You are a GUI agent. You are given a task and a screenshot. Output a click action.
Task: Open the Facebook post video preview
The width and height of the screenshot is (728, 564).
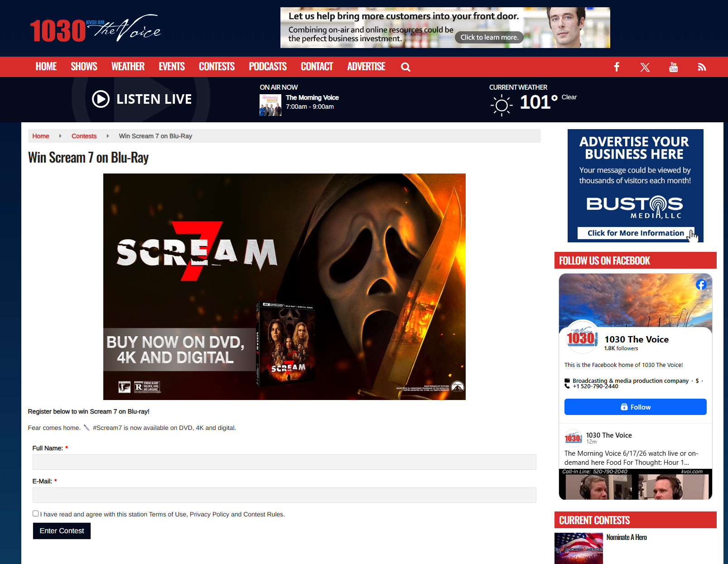pos(636,484)
